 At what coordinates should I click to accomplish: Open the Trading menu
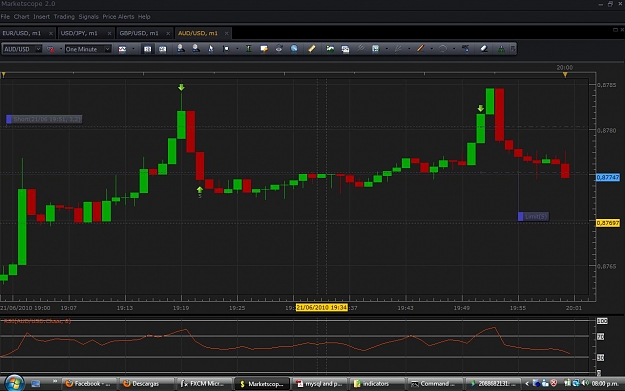64,17
